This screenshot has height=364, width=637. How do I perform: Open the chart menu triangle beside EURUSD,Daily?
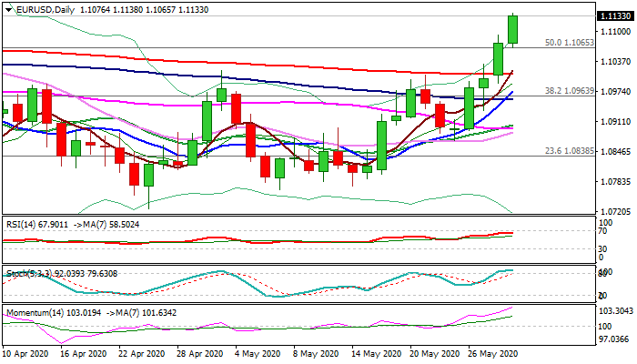pos(8,10)
